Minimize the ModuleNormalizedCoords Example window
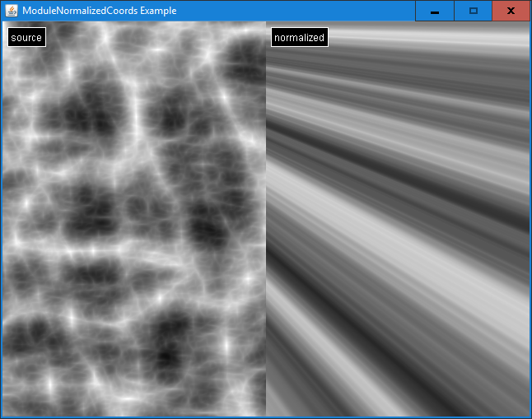The height and width of the screenshot is (419, 532). [x=435, y=11]
